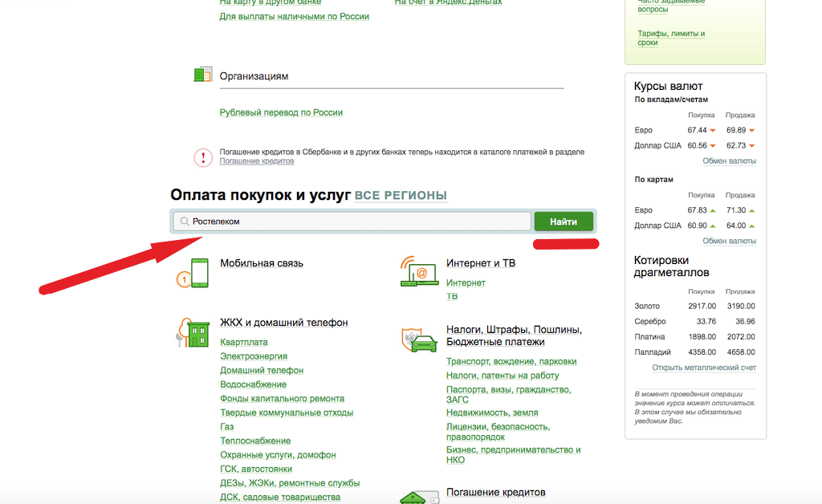Click Обмен валюты under По картам
The image size is (822, 504).
pyautogui.click(x=729, y=241)
